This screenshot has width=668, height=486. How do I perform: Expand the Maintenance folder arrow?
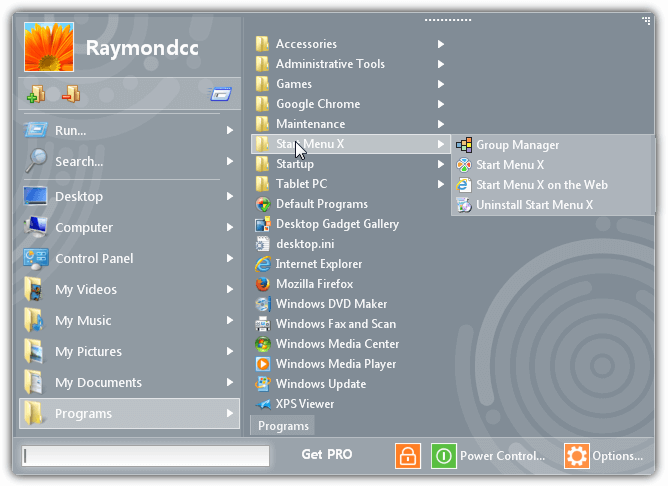(441, 124)
